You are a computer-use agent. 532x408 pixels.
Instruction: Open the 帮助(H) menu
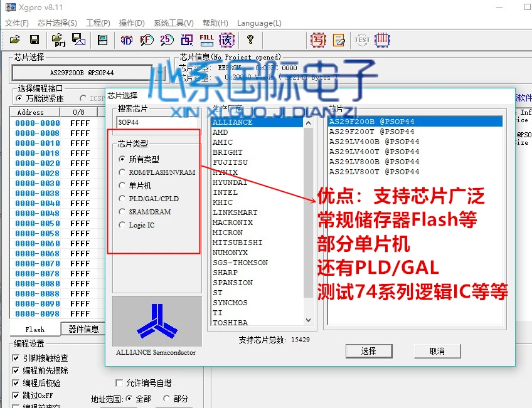(215, 23)
